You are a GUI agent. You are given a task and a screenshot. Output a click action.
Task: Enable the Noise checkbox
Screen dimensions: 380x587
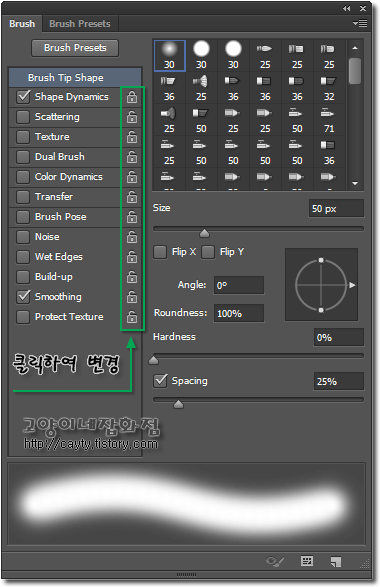click(x=23, y=237)
